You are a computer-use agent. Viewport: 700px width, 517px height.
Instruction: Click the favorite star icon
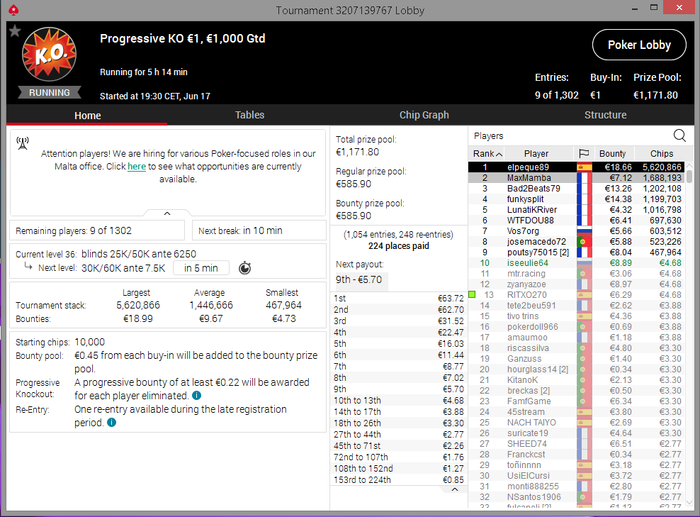(x=15, y=31)
